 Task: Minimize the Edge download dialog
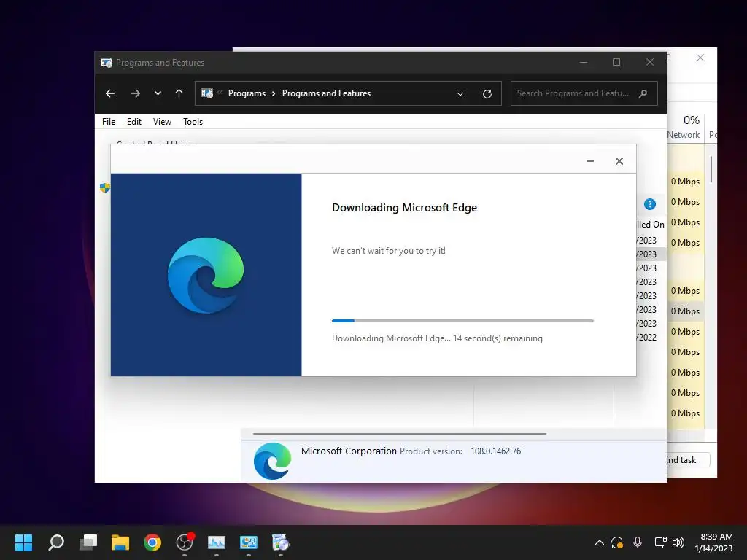589,161
